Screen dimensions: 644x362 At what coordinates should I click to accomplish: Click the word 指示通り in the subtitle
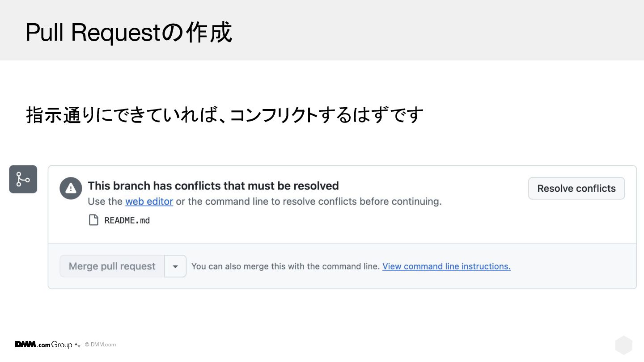(x=60, y=115)
